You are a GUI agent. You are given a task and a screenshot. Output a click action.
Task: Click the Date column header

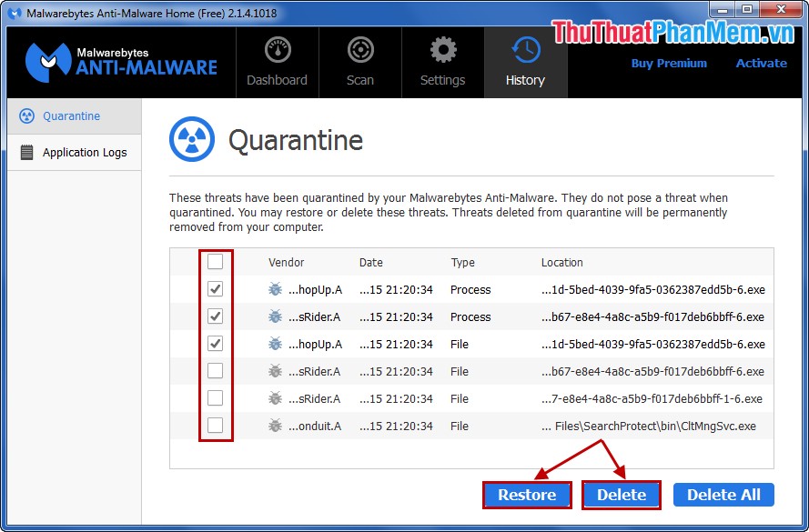pyautogui.click(x=370, y=262)
